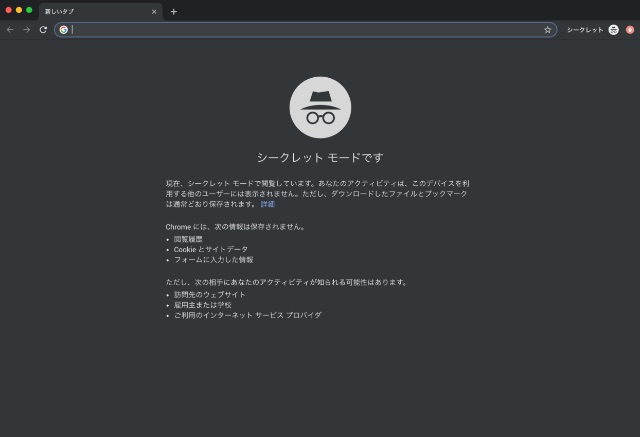Screen dimensions: 640x437
Task: Click the back navigation arrow
Action: [10, 30]
